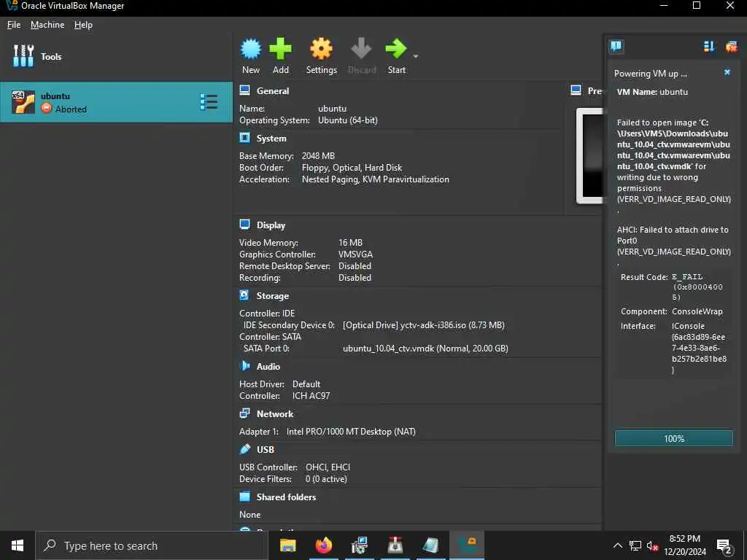Click the 100% progress bar

(673, 438)
